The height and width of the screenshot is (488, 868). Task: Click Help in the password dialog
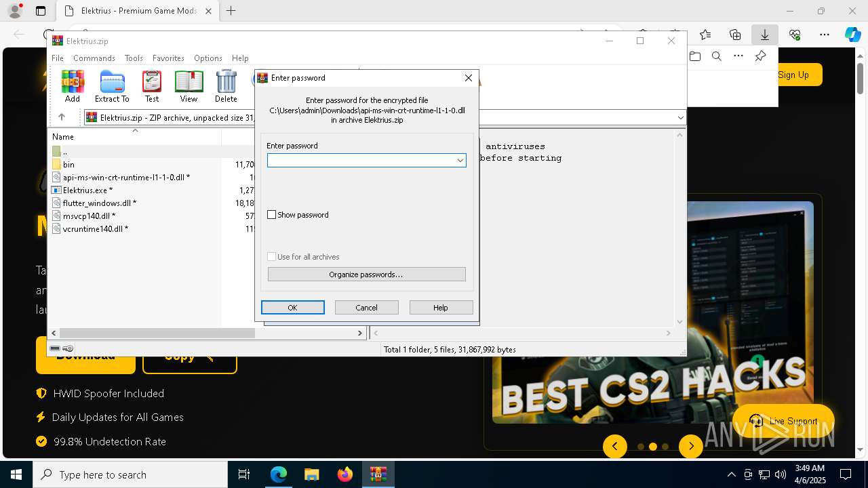click(441, 308)
